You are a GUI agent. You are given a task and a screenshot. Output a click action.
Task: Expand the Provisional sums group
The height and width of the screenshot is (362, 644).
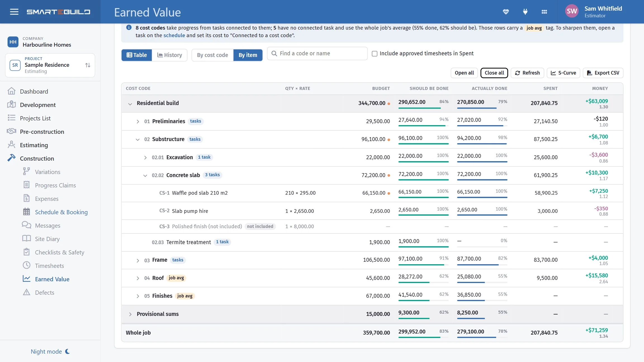point(130,314)
